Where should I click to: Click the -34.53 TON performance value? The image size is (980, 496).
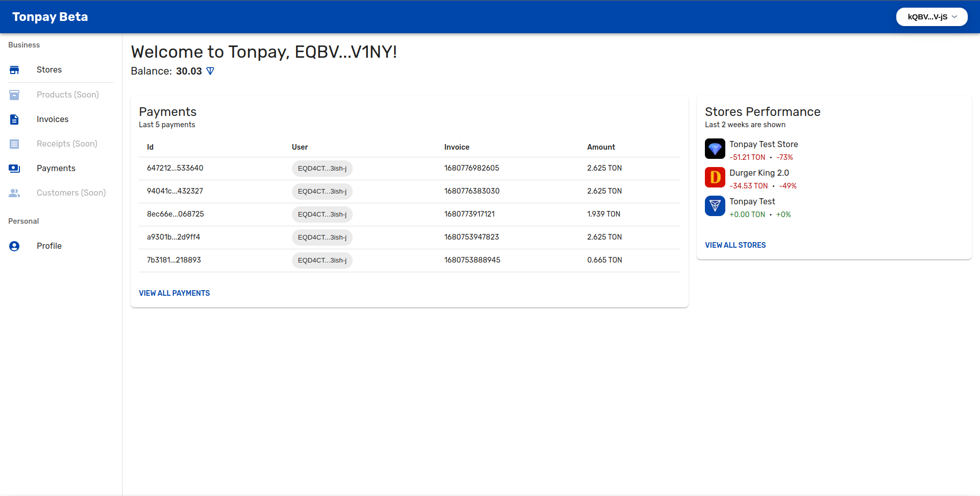tap(749, 186)
